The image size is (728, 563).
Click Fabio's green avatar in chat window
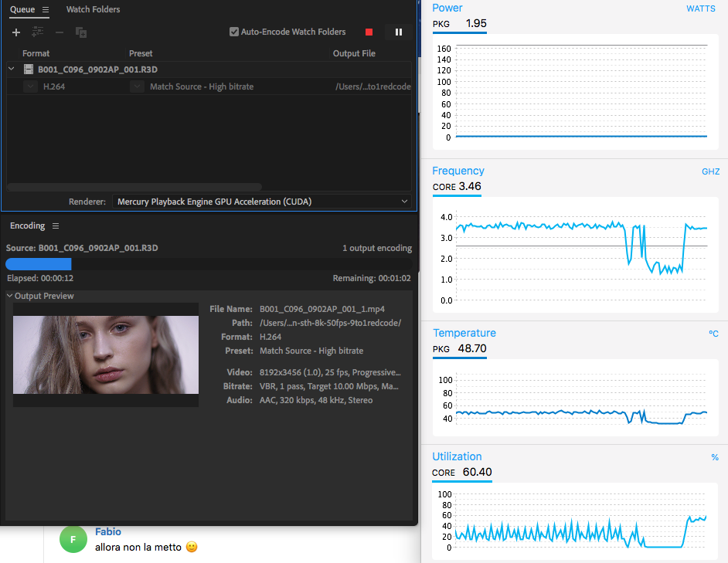[73, 539]
